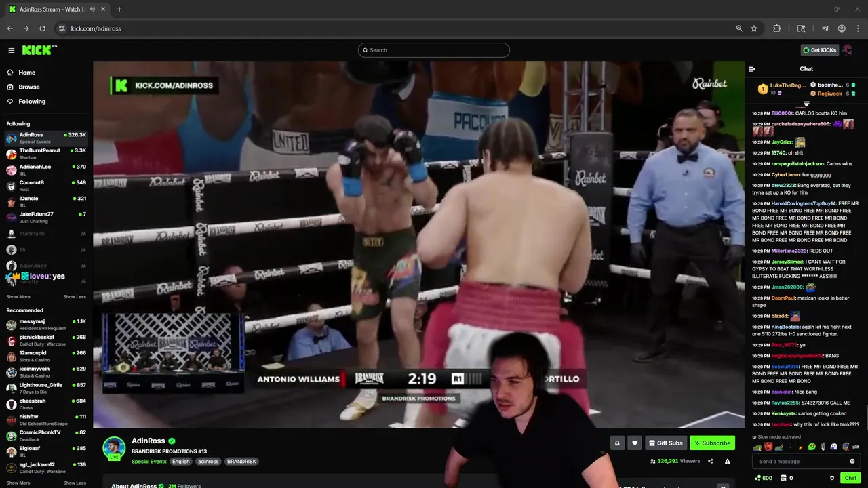Open sgt_jackson12 recommended channel

[46, 468]
